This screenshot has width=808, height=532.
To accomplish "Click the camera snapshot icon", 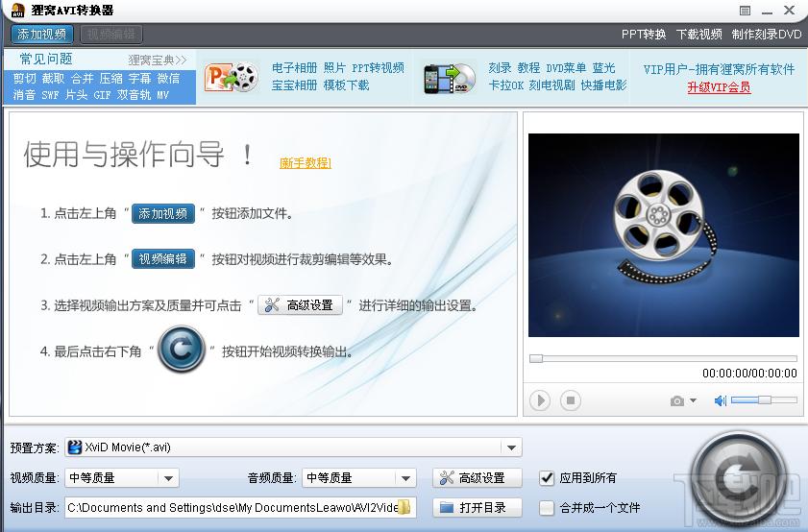I will (x=677, y=400).
